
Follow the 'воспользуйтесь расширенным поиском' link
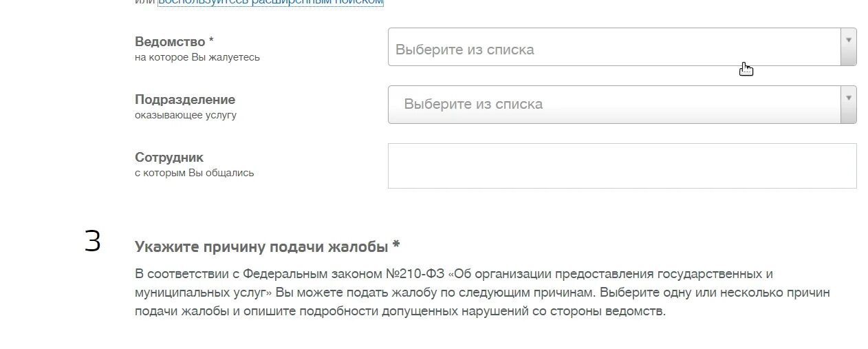(270, 2)
